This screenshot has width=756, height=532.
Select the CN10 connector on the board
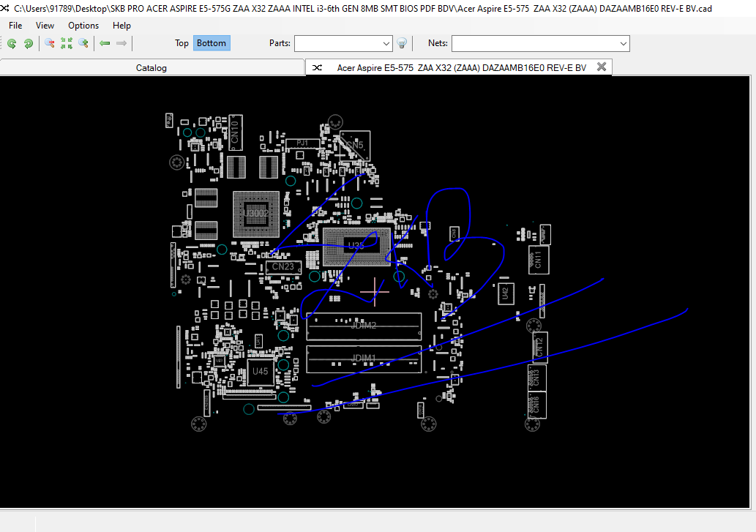[235, 132]
